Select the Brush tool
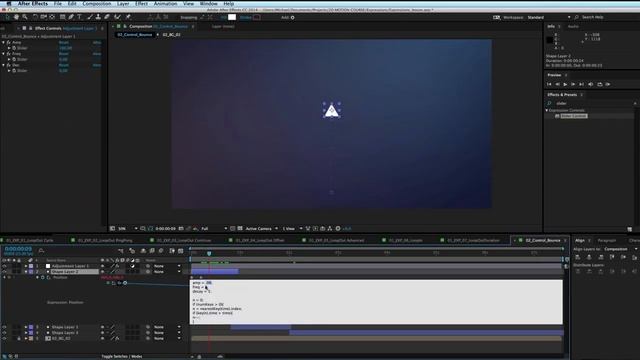 click(x=90, y=17)
